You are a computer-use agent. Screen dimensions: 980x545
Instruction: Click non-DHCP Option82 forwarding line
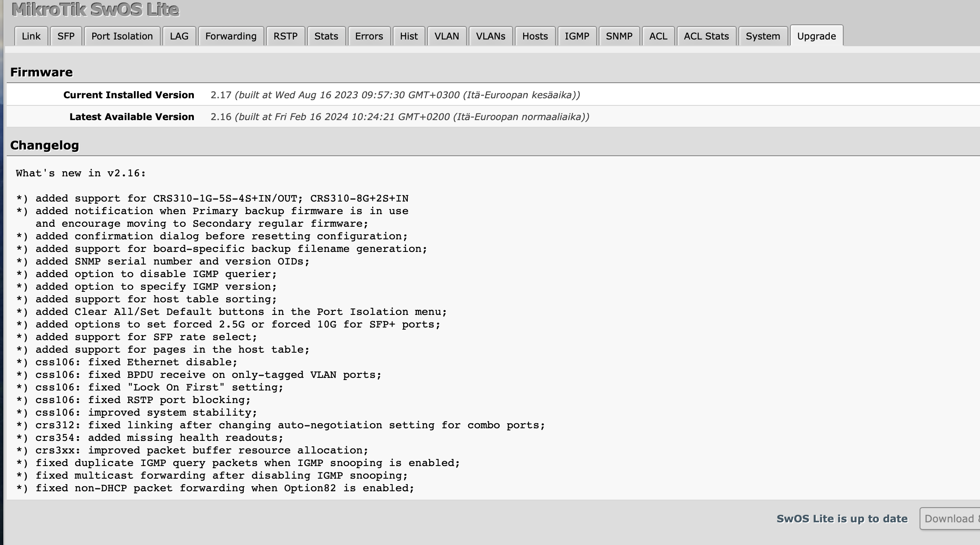[x=215, y=488]
